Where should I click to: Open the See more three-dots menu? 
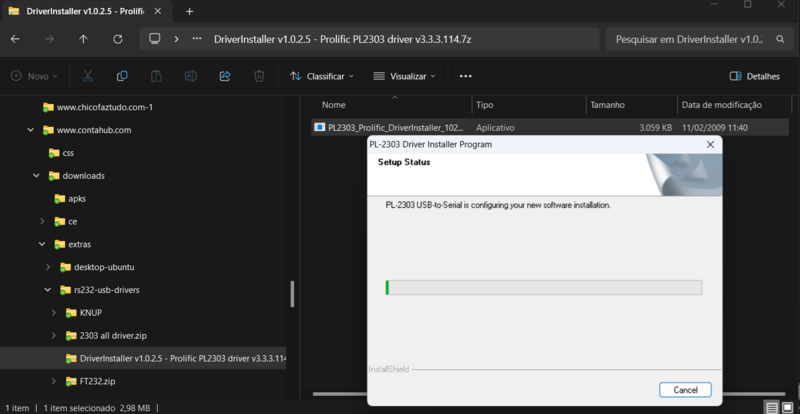pyautogui.click(x=465, y=76)
